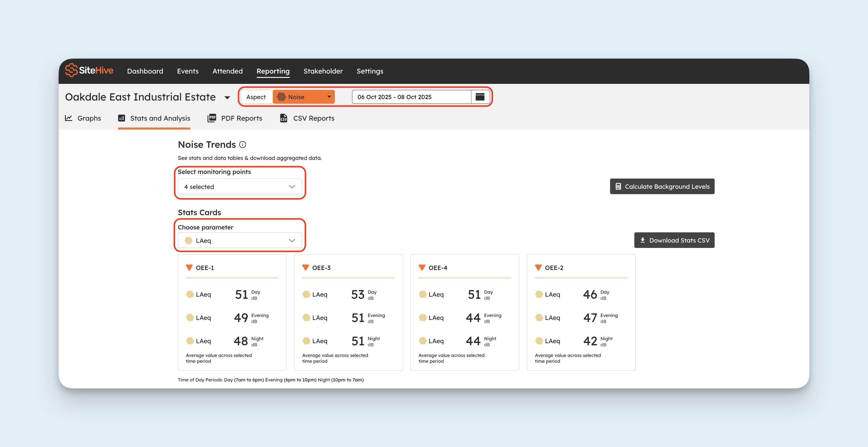This screenshot has height=447, width=868.
Task: Click the date range input field
Action: 411,97
